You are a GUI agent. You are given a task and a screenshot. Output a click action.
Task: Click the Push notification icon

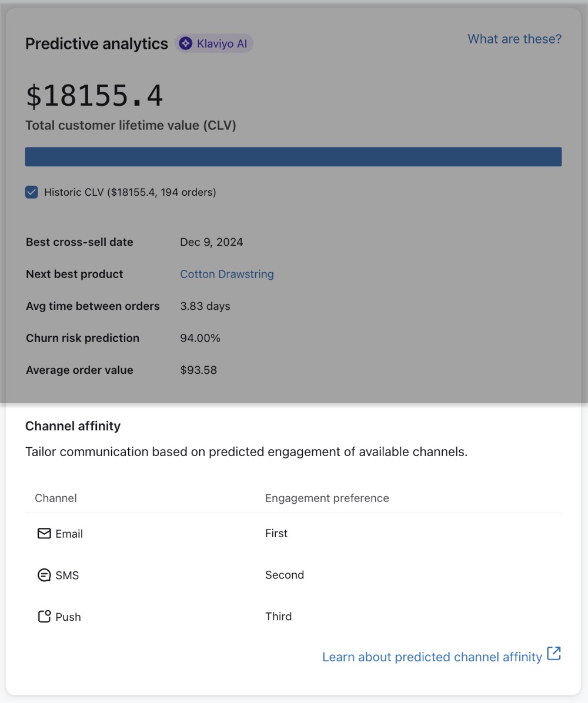point(44,617)
